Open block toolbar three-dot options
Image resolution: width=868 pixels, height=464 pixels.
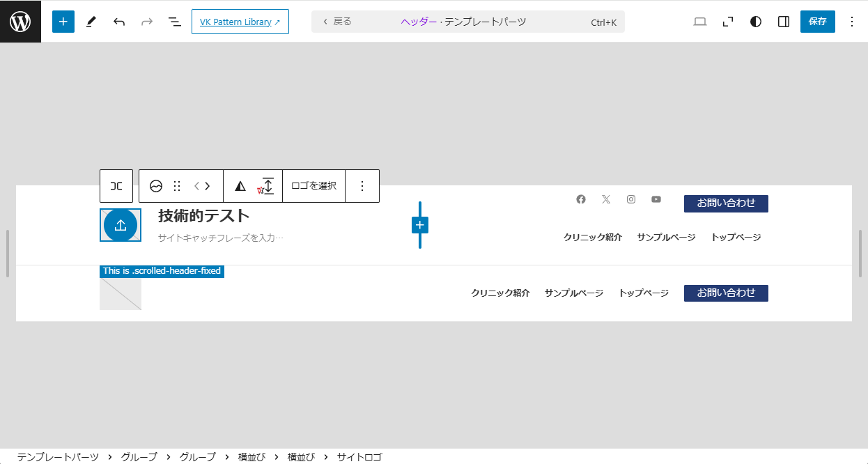tap(362, 186)
